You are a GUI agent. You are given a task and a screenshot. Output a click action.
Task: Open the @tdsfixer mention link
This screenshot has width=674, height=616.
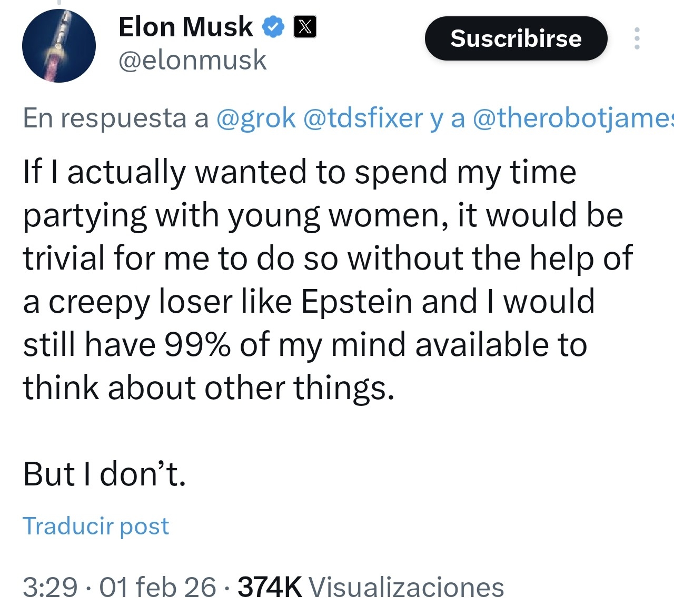363,118
